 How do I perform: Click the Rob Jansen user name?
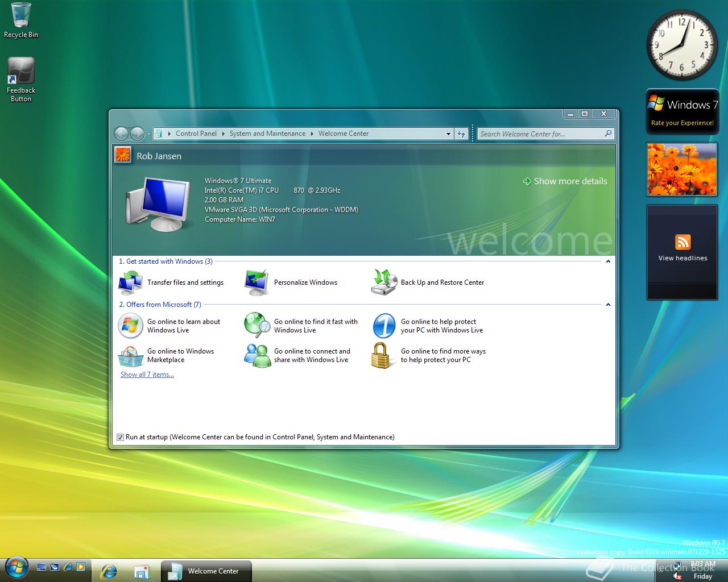coord(159,156)
